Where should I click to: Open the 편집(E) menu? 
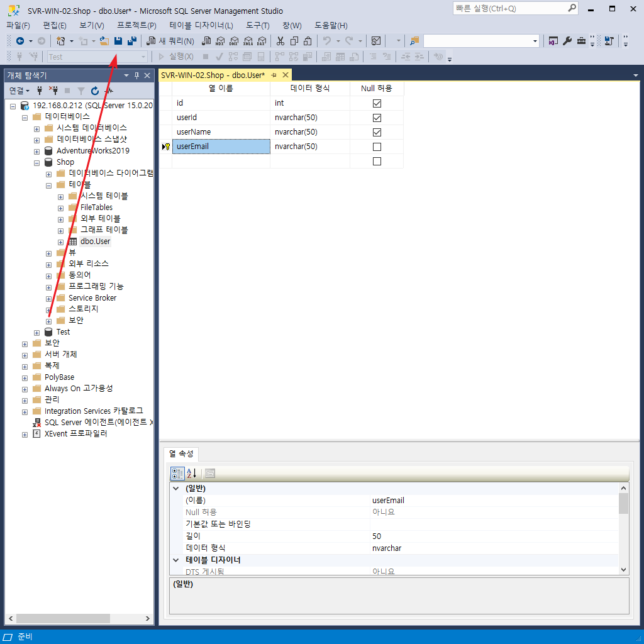click(x=55, y=25)
